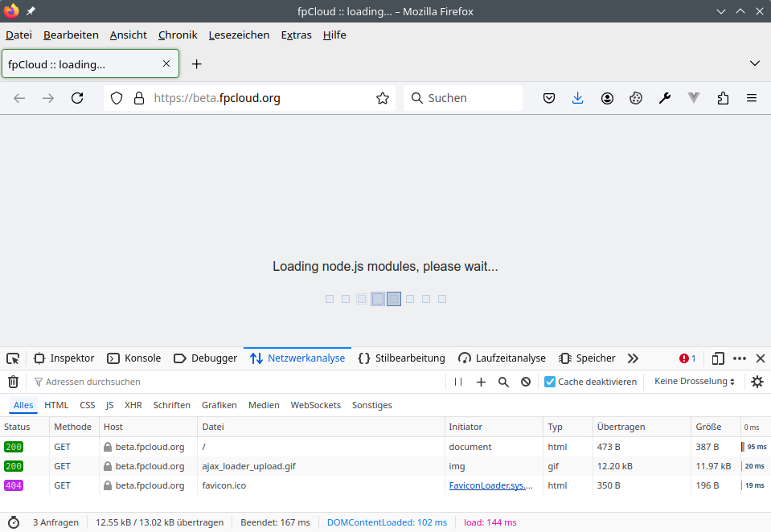Block requests icon in network toolbar

[x=526, y=382]
